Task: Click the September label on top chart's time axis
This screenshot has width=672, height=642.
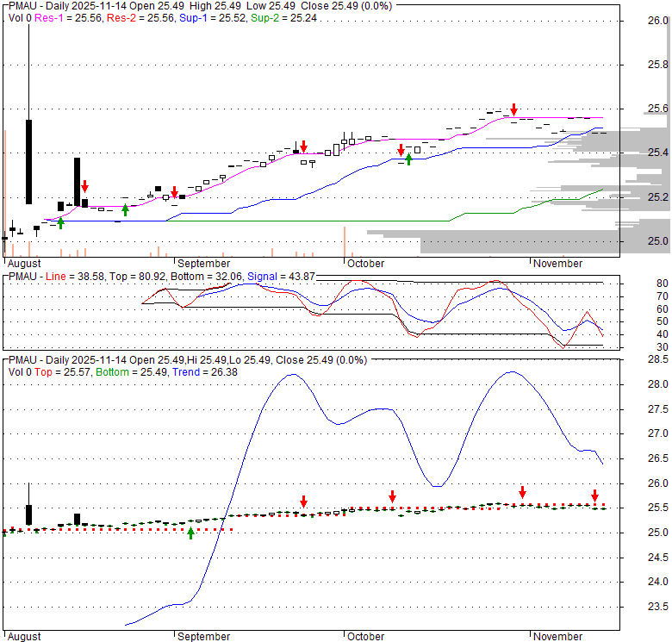Action: point(202,263)
